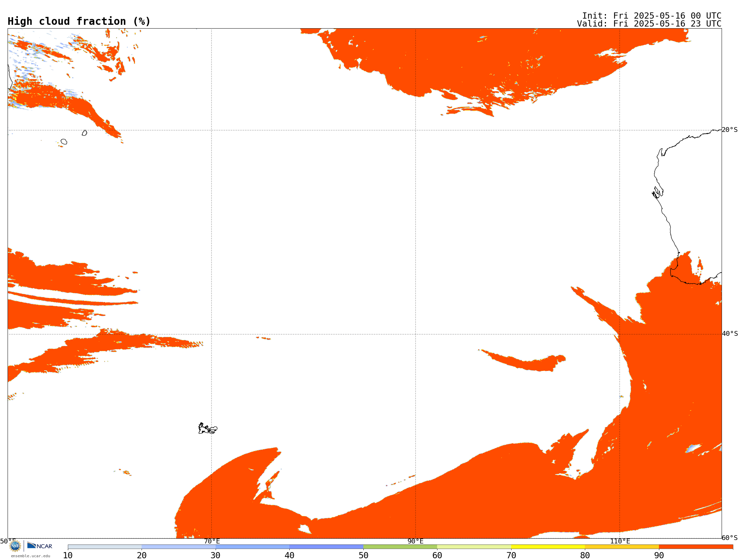Click the 20–30 light blue colorbar segment

[x=178, y=547]
